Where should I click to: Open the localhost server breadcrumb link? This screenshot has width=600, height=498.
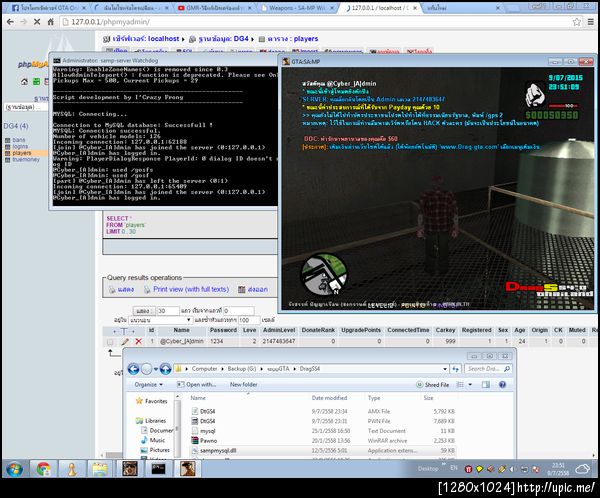[145, 39]
